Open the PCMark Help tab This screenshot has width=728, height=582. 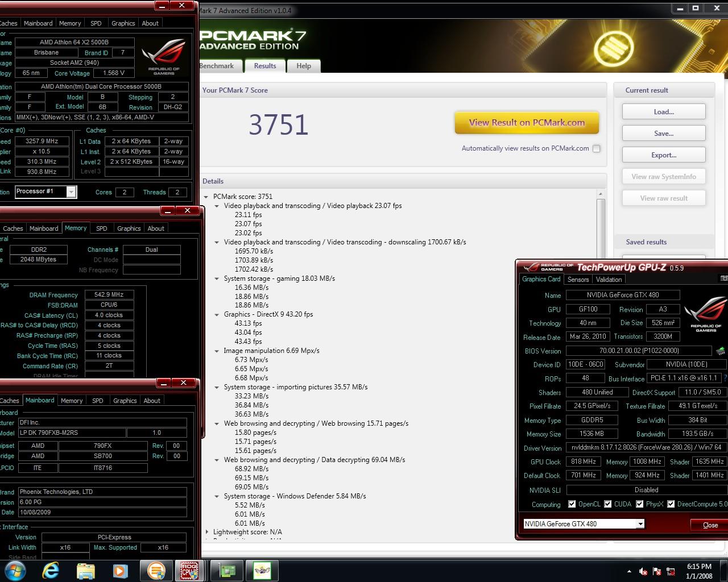coord(304,66)
